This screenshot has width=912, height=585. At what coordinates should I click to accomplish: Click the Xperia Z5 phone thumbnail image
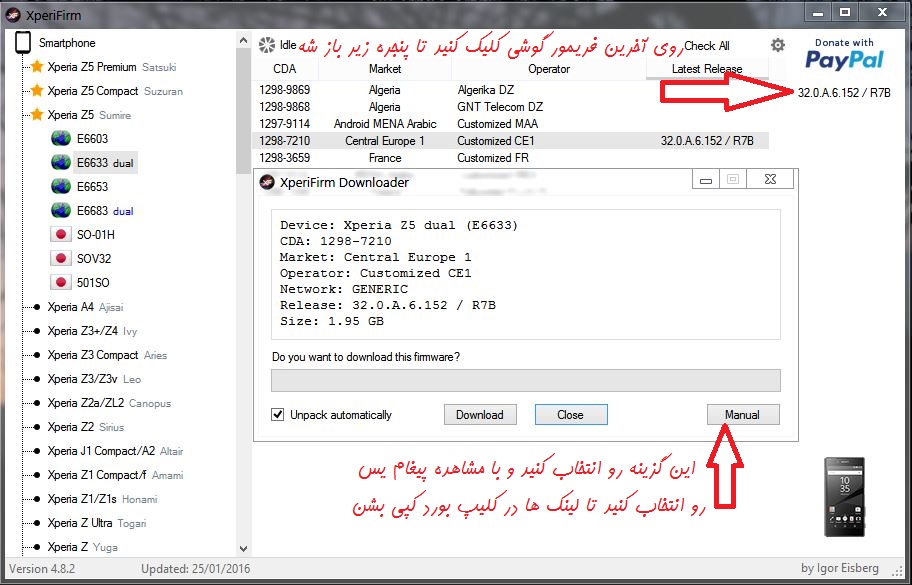coord(845,497)
